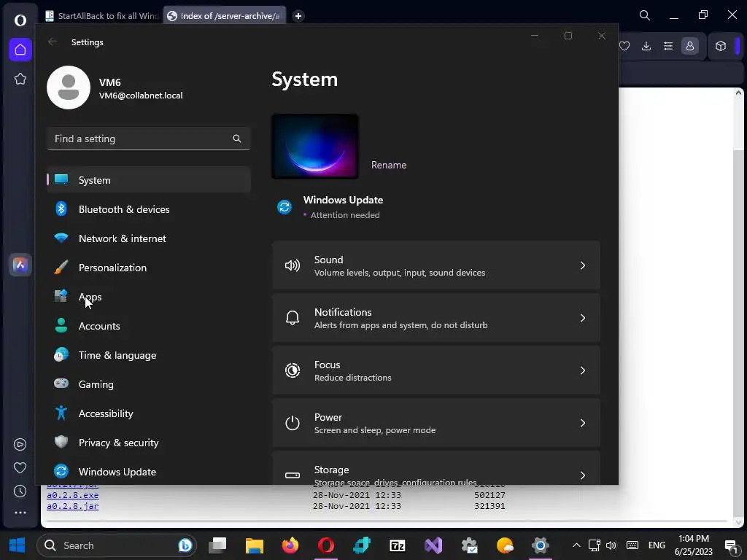Open a0.2.8.jar download link
The width and height of the screenshot is (747, 560).
(x=72, y=506)
